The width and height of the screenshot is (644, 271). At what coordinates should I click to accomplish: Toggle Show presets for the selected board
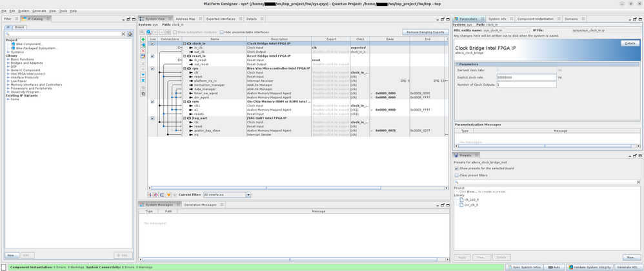[x=457, y=168]
